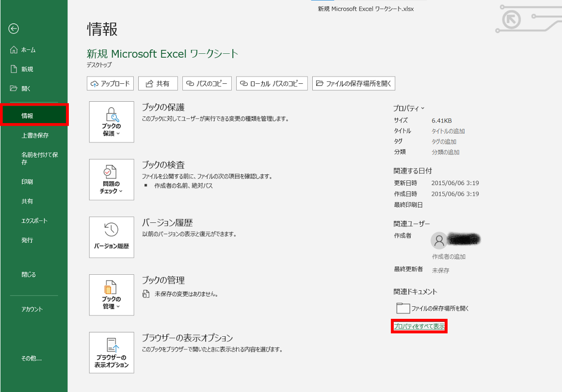This screenshot has height=392, width=562.
Task: Click the 共有 button near the top
Action: click(x=158, y=83)
